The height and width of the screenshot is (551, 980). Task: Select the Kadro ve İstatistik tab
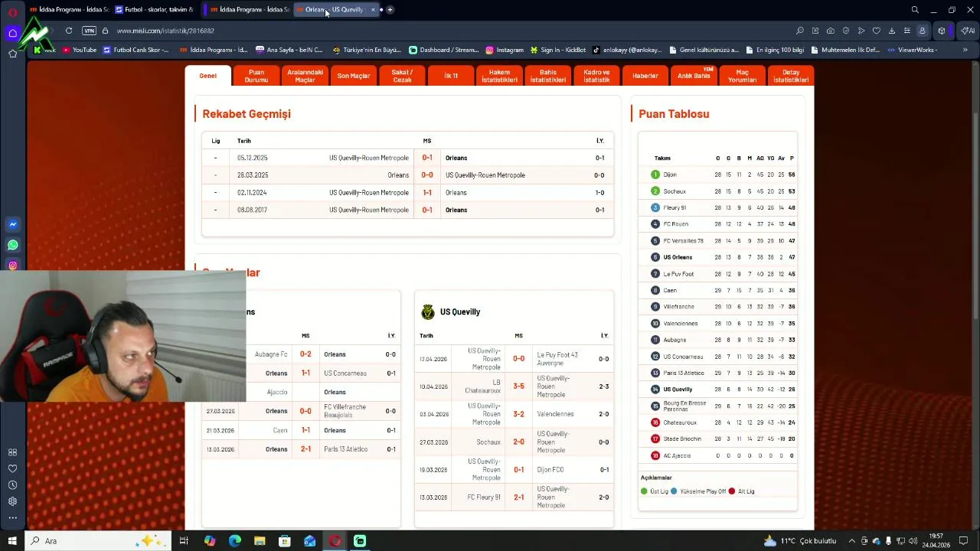596,76
